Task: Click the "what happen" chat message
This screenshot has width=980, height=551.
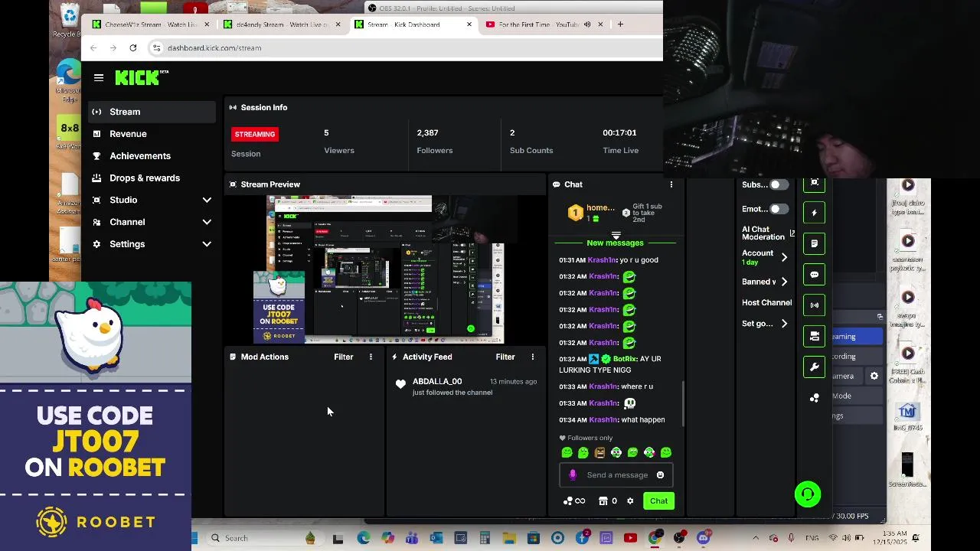Action: [643, 420]
